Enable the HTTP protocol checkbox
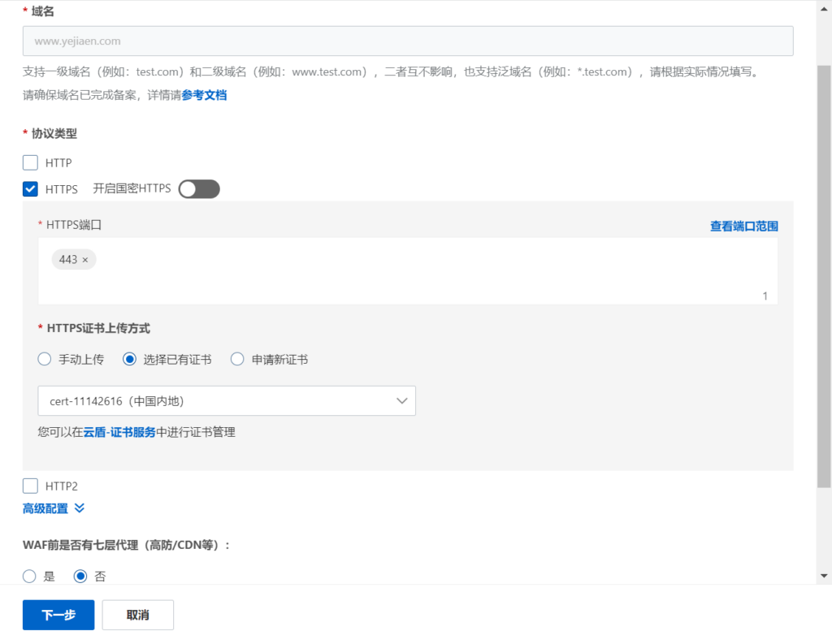Screen dimensions: 832x644 [31, 162]
